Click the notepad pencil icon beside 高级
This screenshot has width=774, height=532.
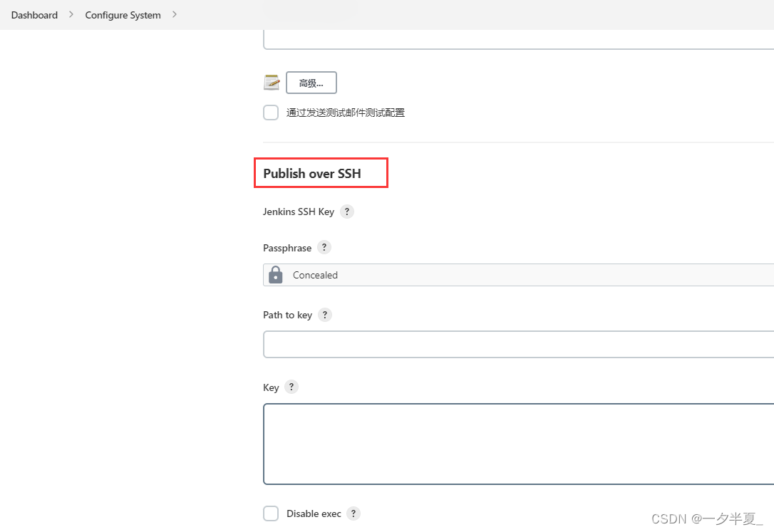click(x=272, y=83)
